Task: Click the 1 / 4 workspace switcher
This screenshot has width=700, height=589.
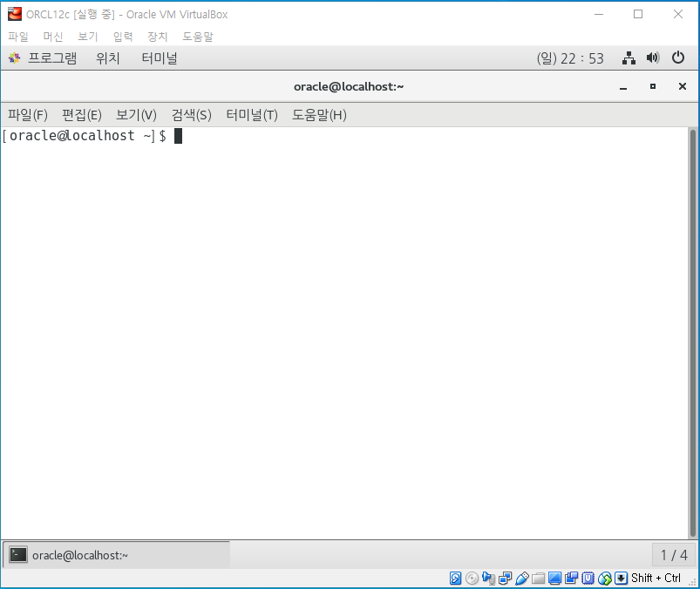Action: pyautogui.click(x=674, y=555)
